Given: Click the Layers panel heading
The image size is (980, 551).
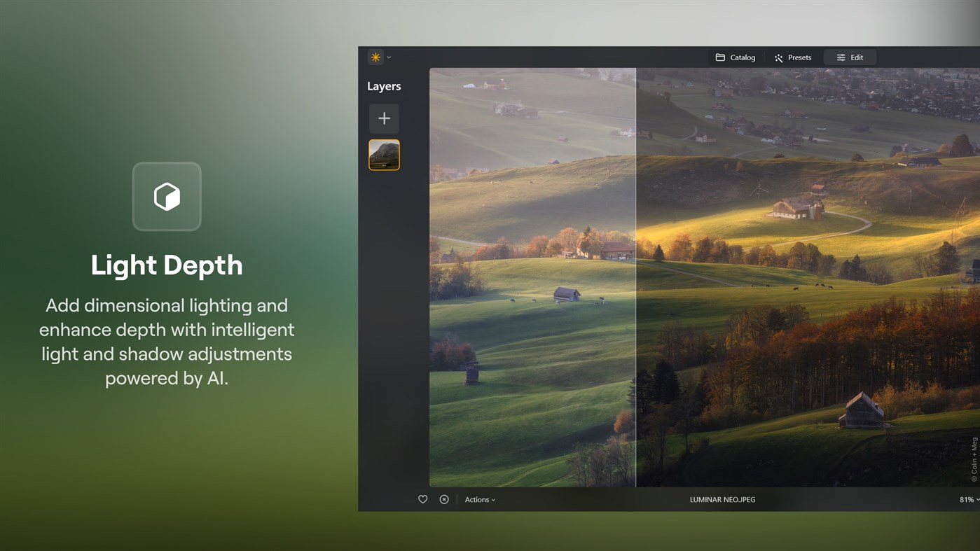Looking at the screenshot, I should pyautogui.click(x=384, y=85).
